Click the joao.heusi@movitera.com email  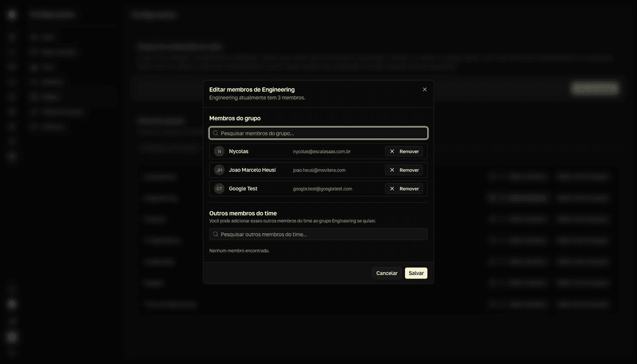319,170
